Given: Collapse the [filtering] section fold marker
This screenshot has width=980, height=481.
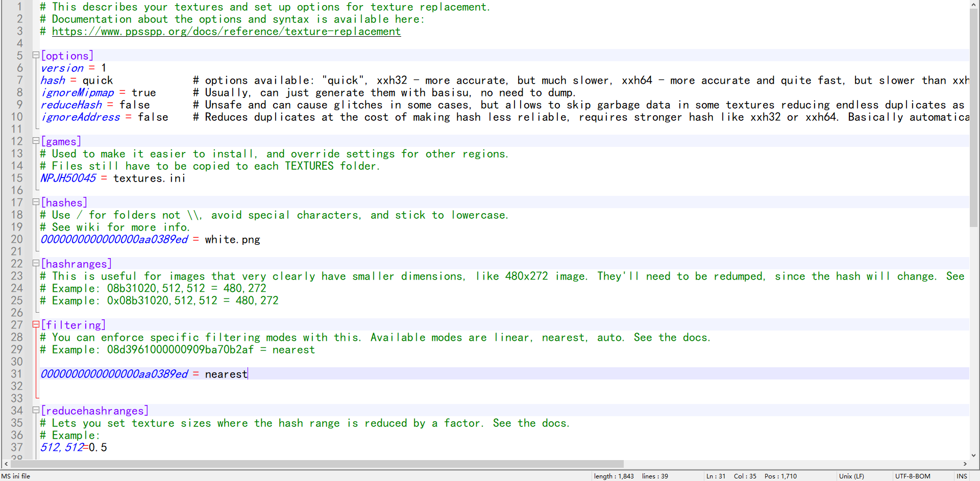Looking at the screenshot, I should [x=36, y=324].
